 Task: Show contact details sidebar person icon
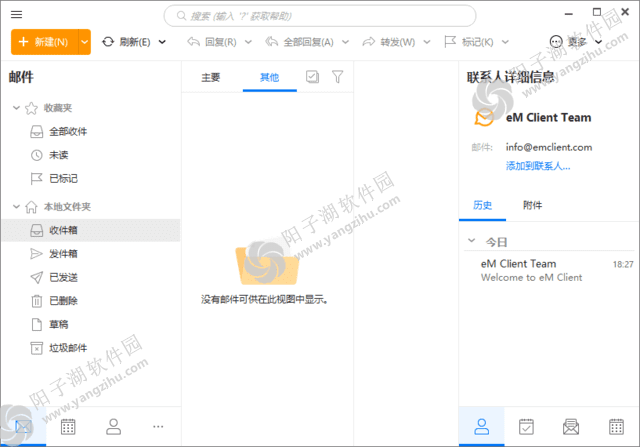point(482,427)
